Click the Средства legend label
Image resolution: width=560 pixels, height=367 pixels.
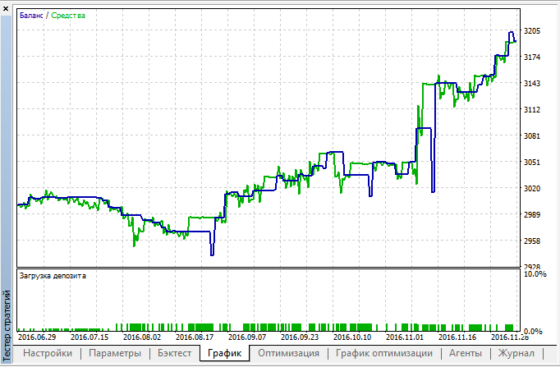[68, 15]
